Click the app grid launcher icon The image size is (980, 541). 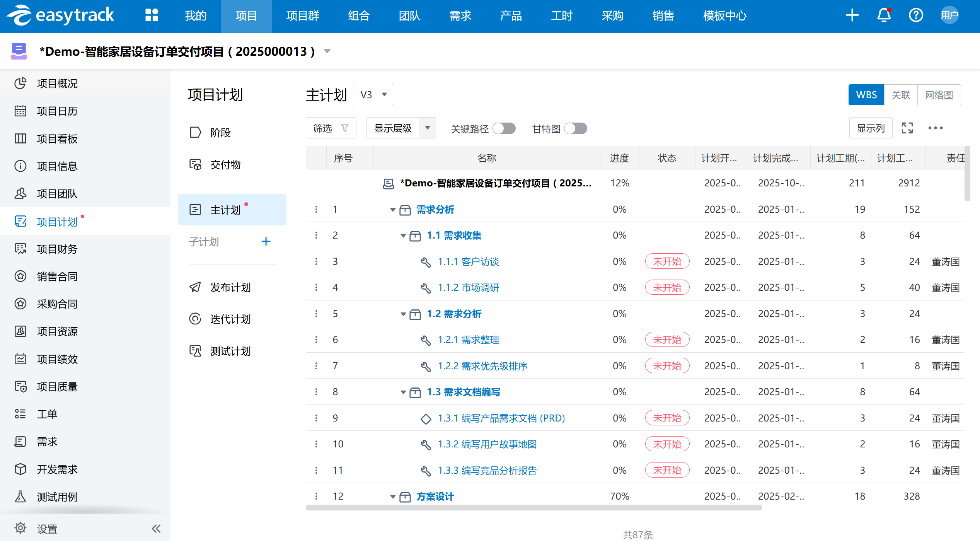pos(152,15)
